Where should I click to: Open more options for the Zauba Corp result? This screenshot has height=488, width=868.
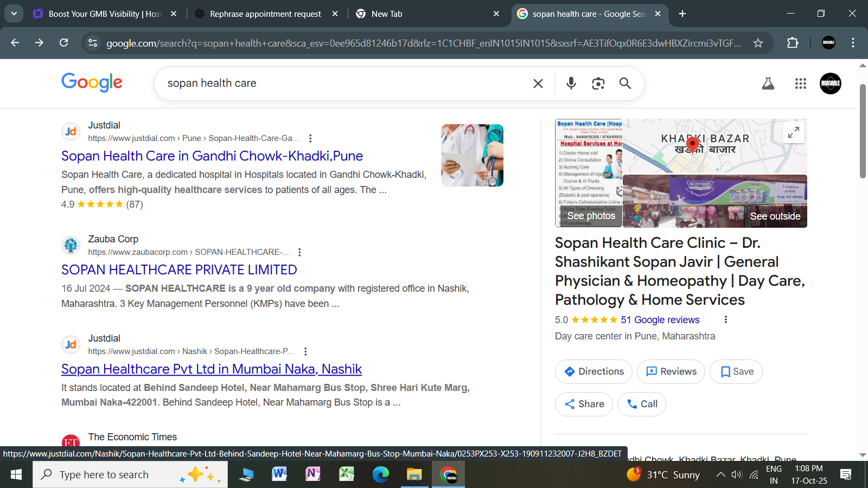coord(299,252)
